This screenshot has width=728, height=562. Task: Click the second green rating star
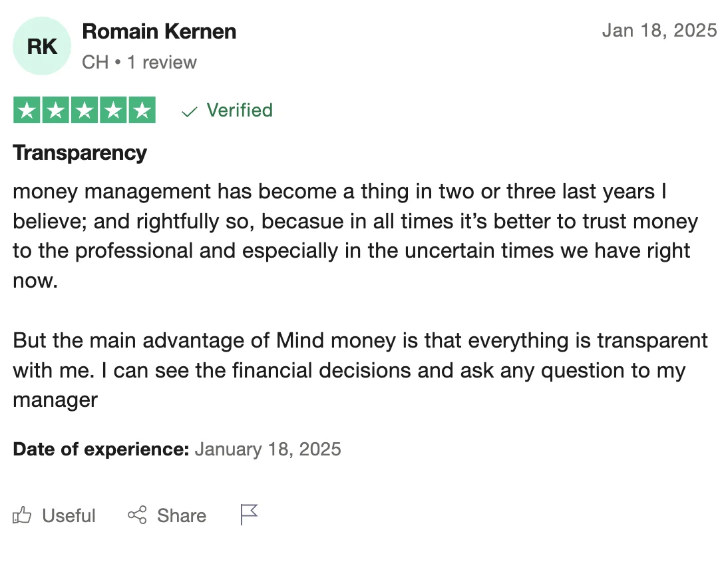[x=56, y=111]
